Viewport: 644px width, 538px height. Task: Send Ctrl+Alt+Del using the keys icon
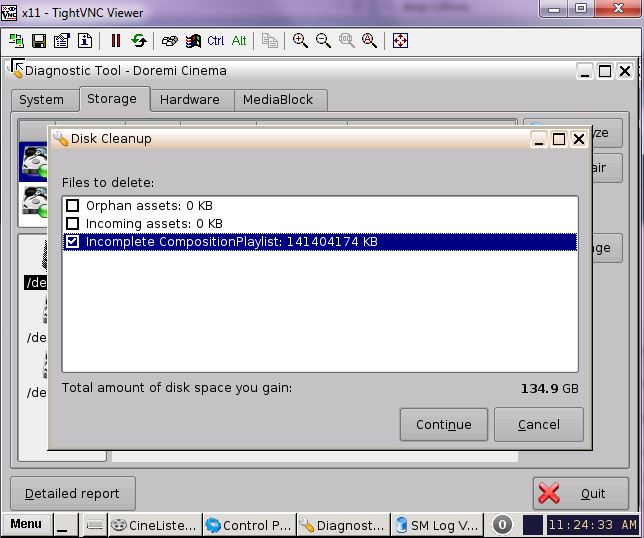point(170,41)
